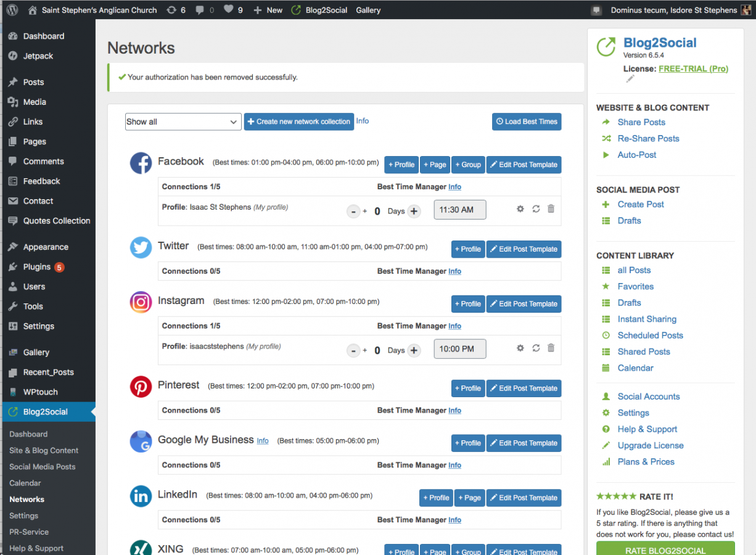Edit the Pinterest post template
Screen dimensions: 756x555
point(524,388)
